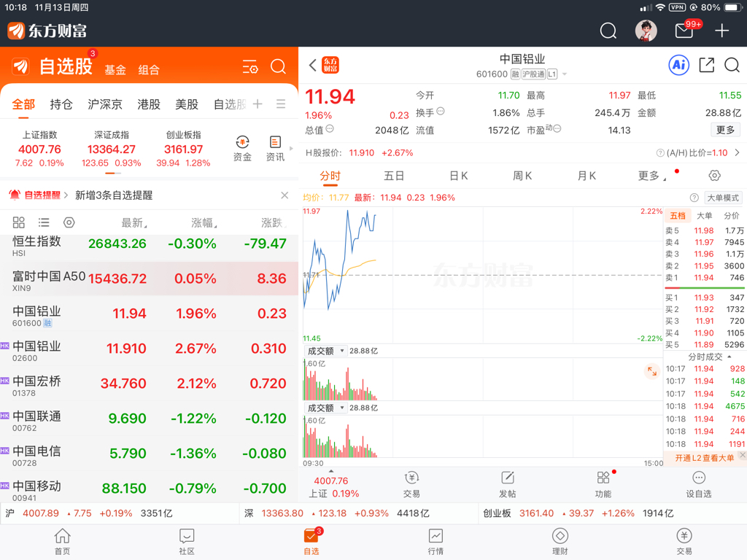
Task: Tap 开通L2查看大单 link
Action: 704,458
